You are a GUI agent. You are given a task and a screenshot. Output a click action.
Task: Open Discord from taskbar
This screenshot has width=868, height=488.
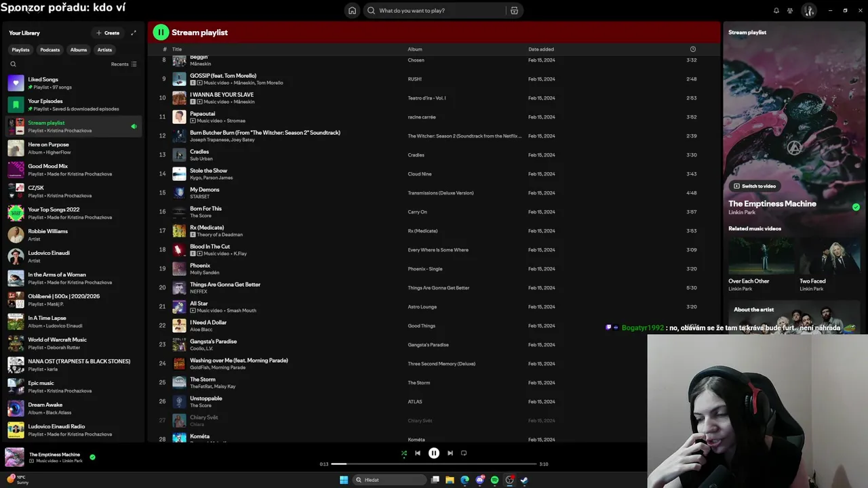click(x=479, y=480)
